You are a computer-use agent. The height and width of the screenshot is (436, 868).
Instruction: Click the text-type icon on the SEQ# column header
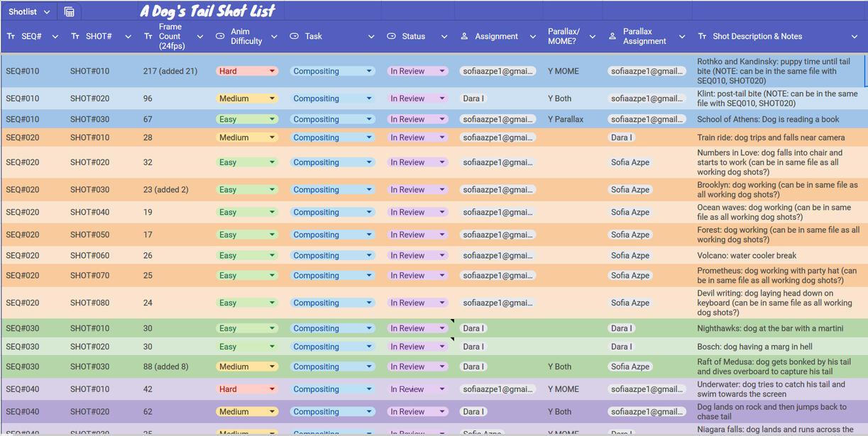coord(9,36)
